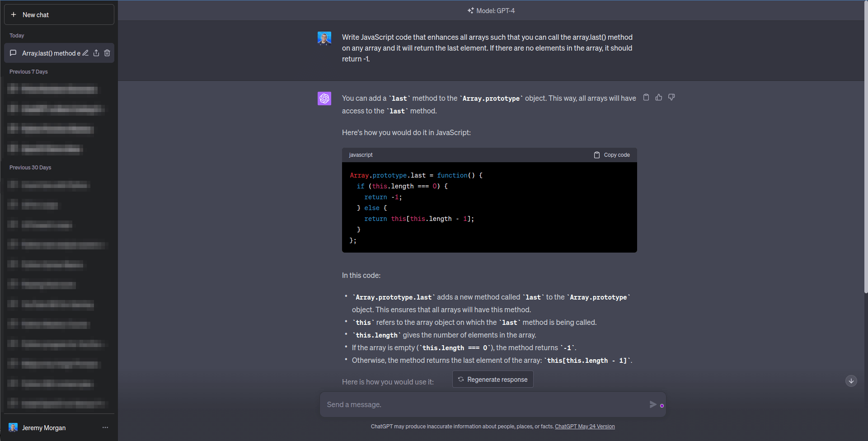Screen dimensions: 868x441
Task: Share the current chat via share icon
Action: 96,53
